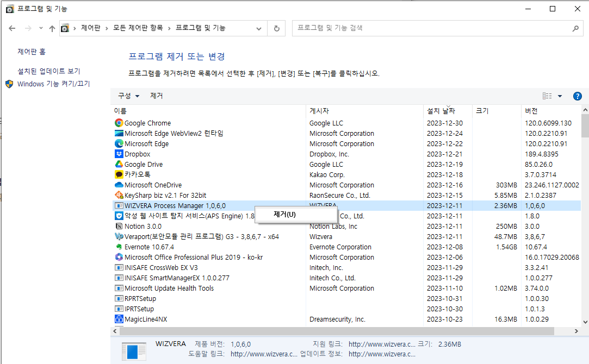Click version 120.0.6099.130 cell
Screen dimensions: 589x364
[x=548, y=123]
